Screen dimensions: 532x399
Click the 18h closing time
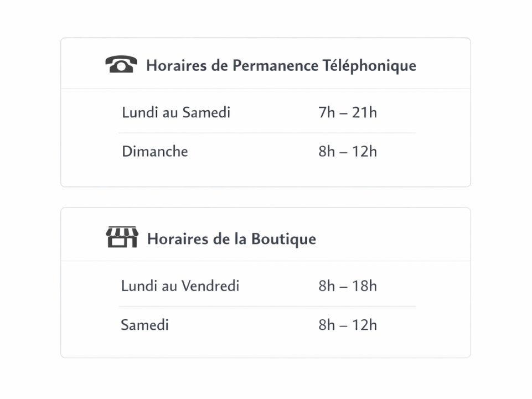[x=364, y=286]
